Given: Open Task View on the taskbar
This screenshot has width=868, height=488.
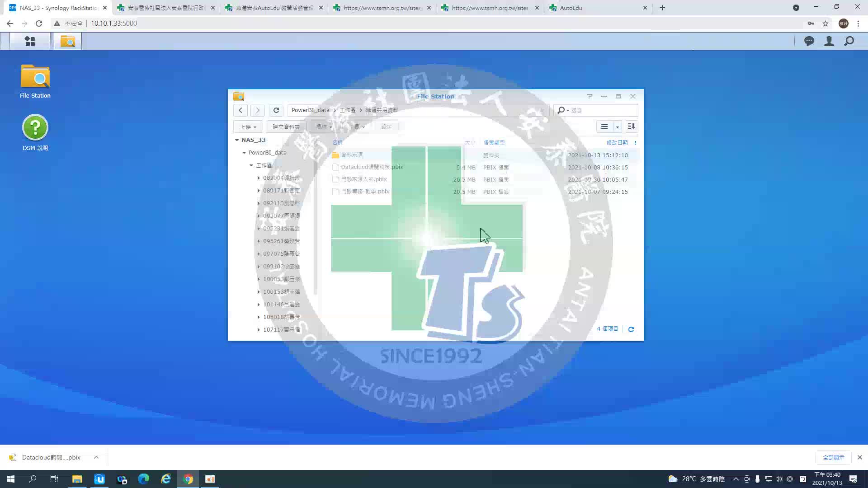Looking at the screenshot, I should (54, 479).
